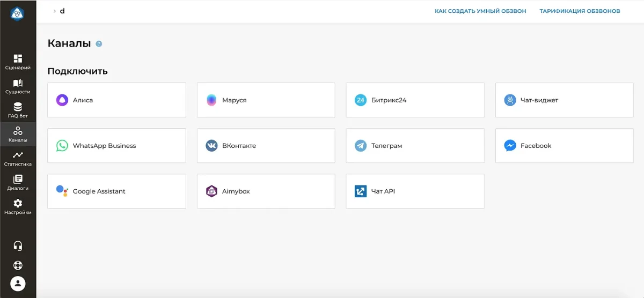Open Как создать умный обзвон link
This screenshot has width=644, height=298.
pyautogui.click(x=480, y=11)
